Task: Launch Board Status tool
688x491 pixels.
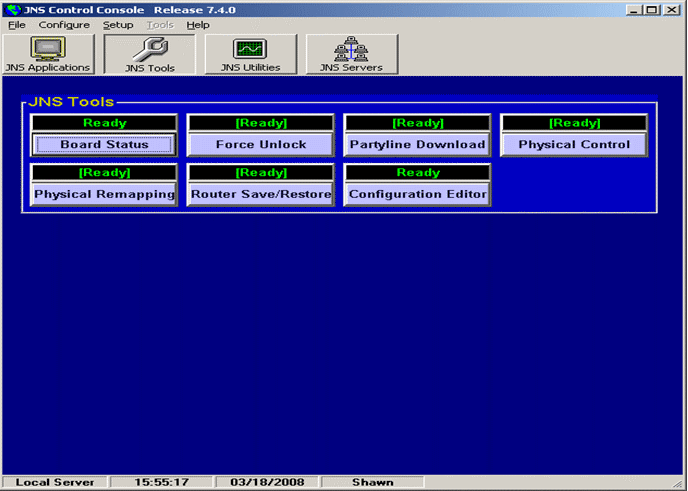Action: [x=104, y=144]
